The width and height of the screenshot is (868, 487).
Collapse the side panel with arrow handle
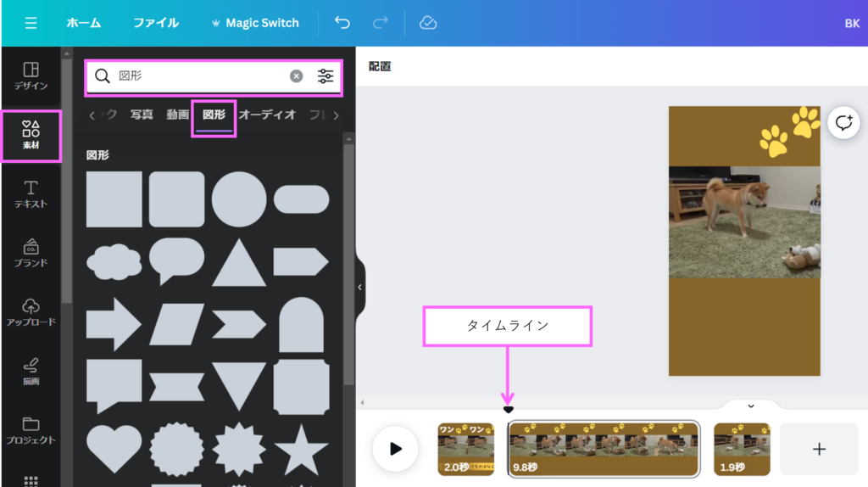click(359, 288)
